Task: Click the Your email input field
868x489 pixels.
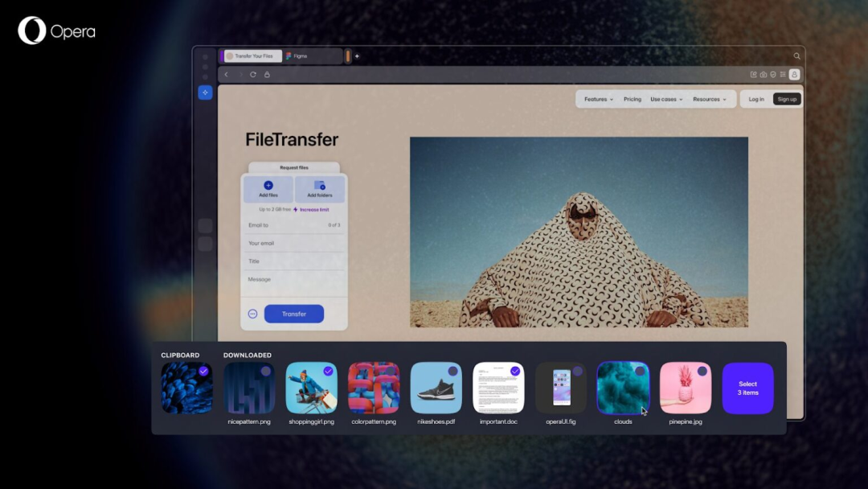Action: tap(294, 243)
